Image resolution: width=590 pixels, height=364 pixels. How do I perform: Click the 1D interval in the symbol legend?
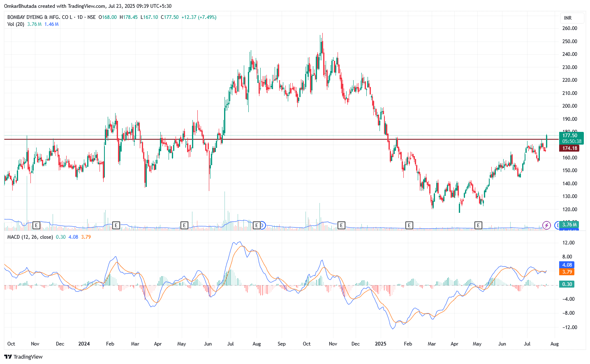[x=80, y=17]
